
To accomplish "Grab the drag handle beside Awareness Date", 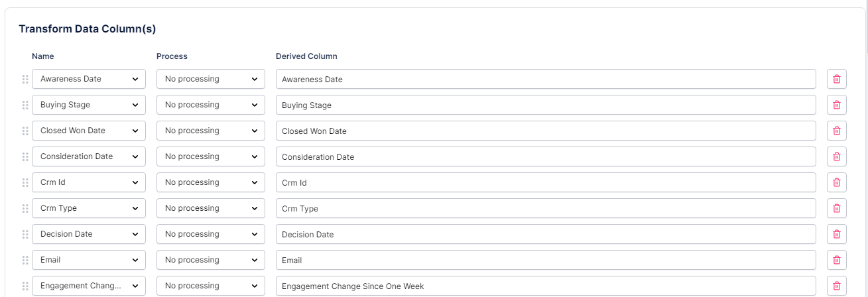I will [x=25, y=79].
